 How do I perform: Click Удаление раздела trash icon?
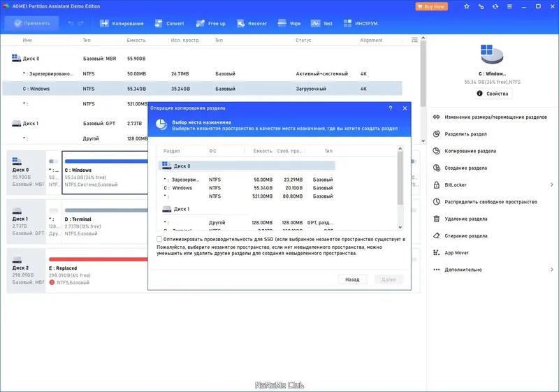point(436,219)
